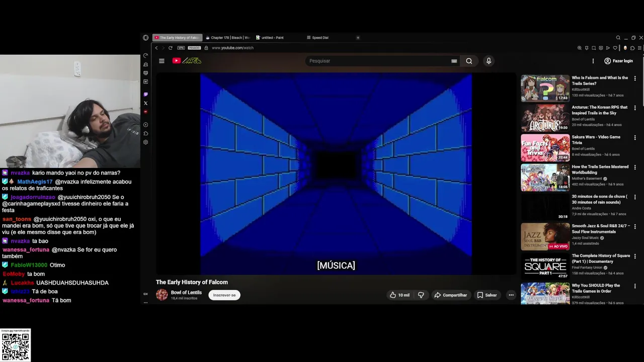Click the pin icon in address bar
Screen dimensions: 644x362
point(587,48)
